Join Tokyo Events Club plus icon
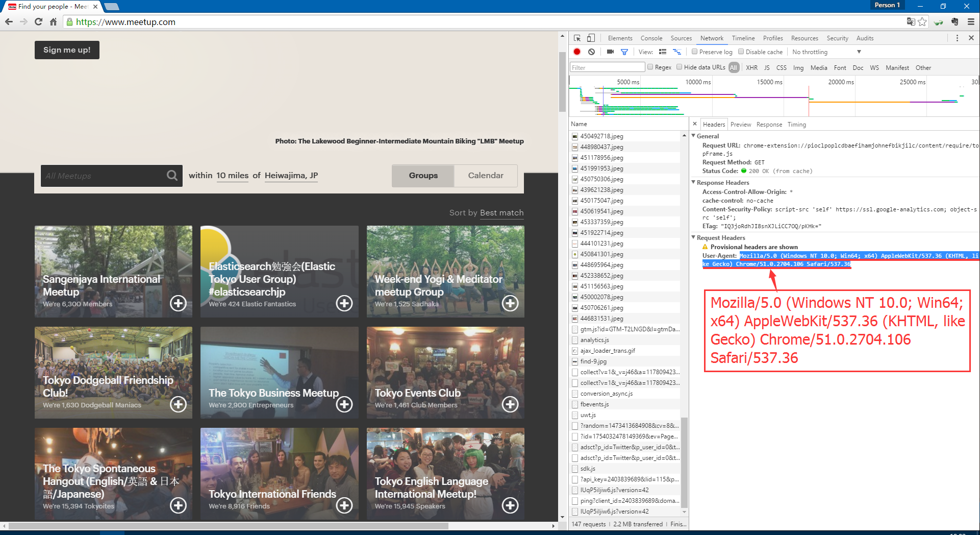The height and width of the screenshot is (535, 980). point(510,404)
